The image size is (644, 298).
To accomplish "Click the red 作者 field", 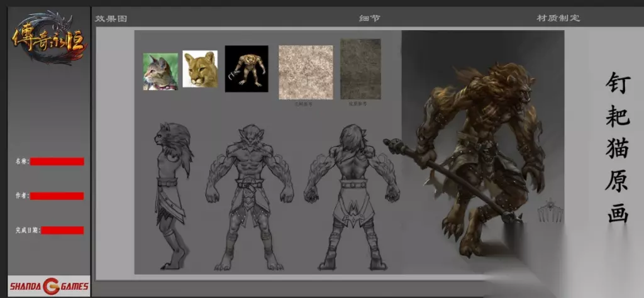I will point(57,196).
